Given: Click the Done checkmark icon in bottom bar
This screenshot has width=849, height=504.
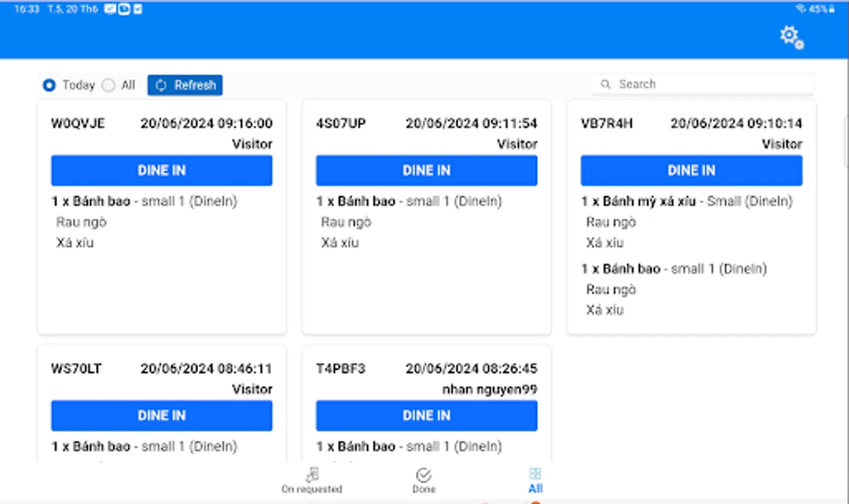Looking at the screenshot, I should 424,474.
